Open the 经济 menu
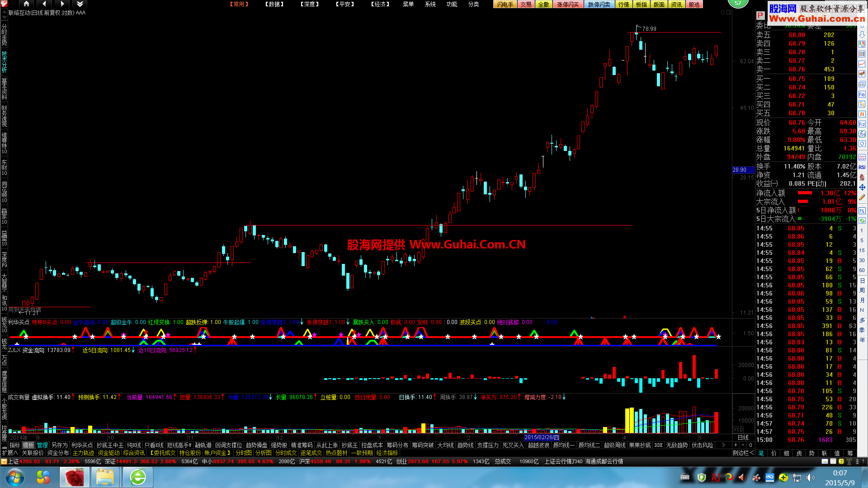The width and height of the screenshot is (868, 488). point(380,4)
